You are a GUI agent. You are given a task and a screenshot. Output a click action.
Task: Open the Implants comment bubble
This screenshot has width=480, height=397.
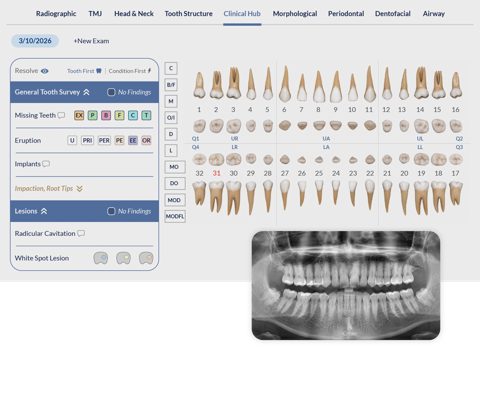tap(46, 164)
